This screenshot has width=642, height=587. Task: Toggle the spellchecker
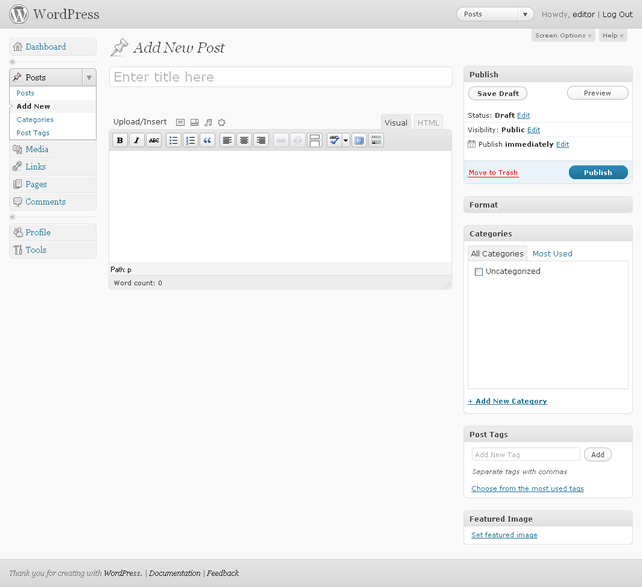[x=335, y=140]
